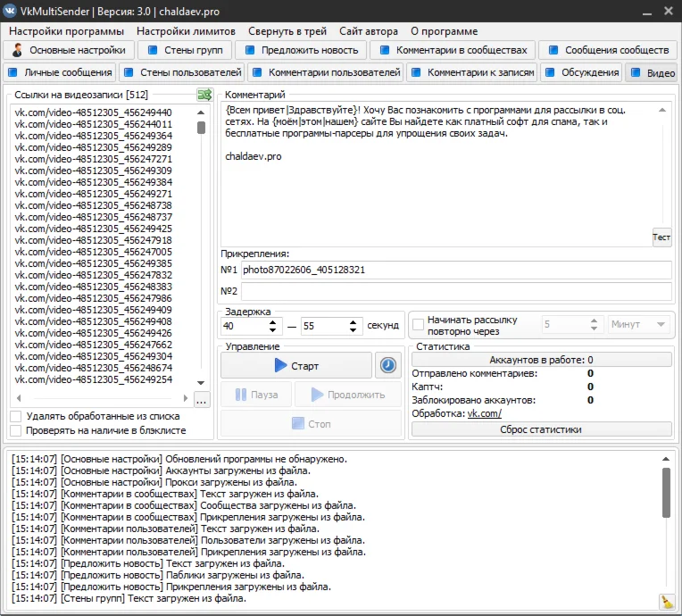Click the play icon on the Старт button
Screen dimensions: 682x616
pos(281,365)
